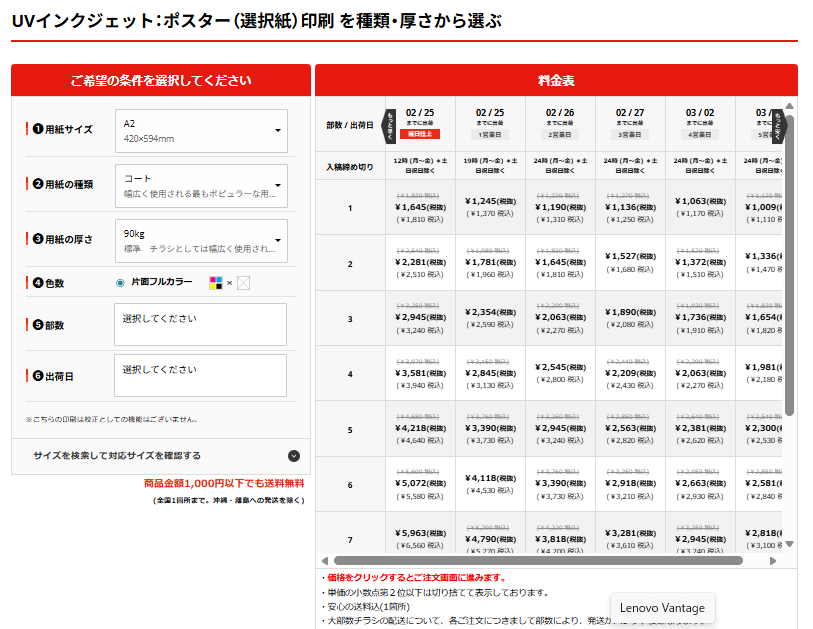The image size is (813, 629).
Task: Select the 片面フルカラー radio button
Action: point(121,283)
